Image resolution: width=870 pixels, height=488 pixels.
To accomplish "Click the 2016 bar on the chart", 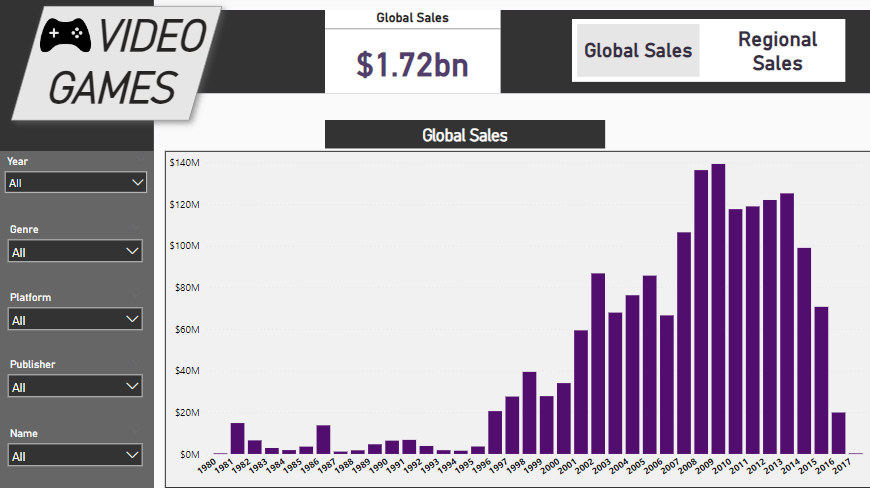I will click(x=838, y=433).
